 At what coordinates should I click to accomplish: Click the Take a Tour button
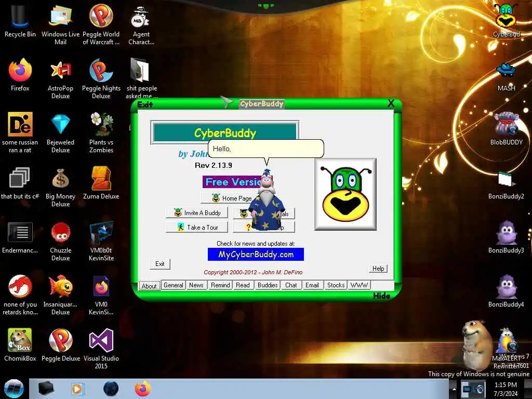[197, 228]
